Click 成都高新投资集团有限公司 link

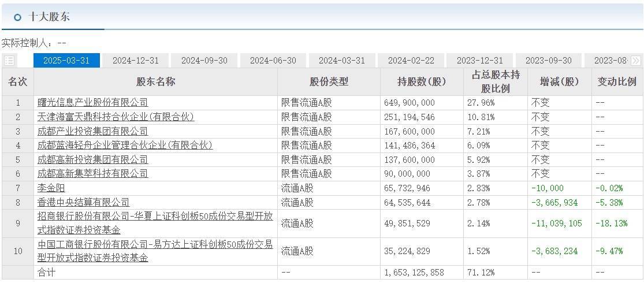[x=93, y=159]
